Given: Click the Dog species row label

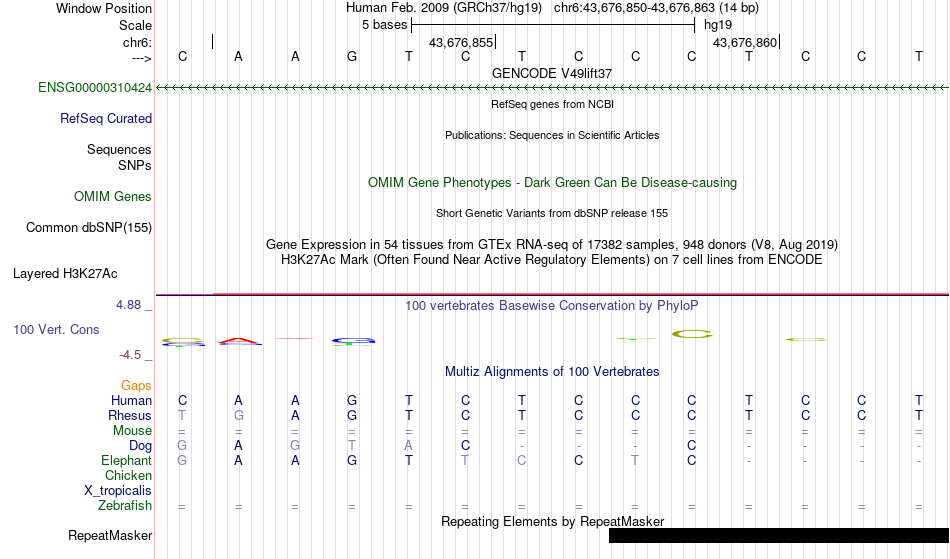Looking at the screenshot, I should 140,446.
